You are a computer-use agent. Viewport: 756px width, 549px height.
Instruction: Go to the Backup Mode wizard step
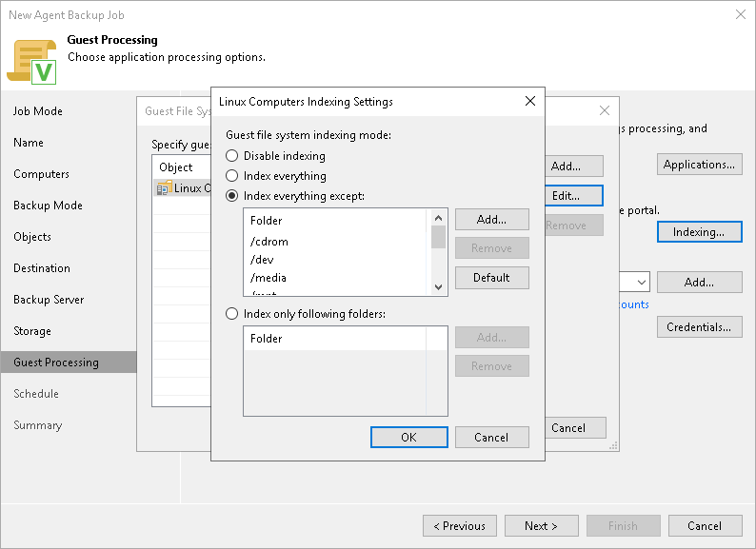pos(48,206)
